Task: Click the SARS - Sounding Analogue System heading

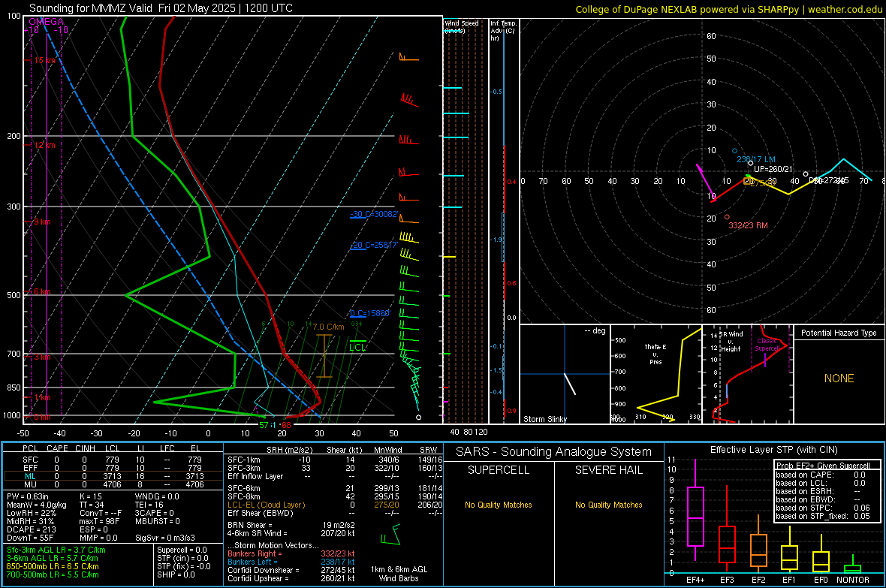Action: click(554, 452)
